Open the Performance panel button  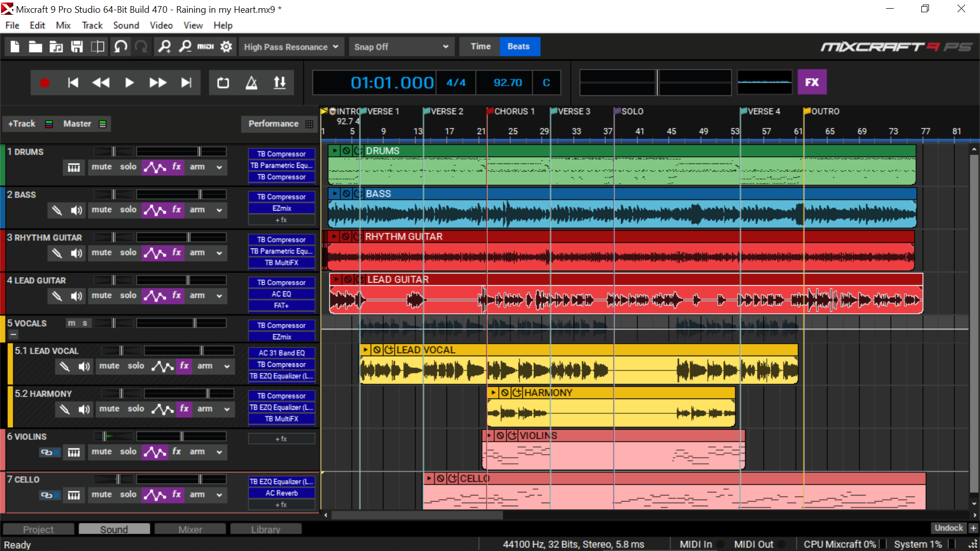coord(280,124)
